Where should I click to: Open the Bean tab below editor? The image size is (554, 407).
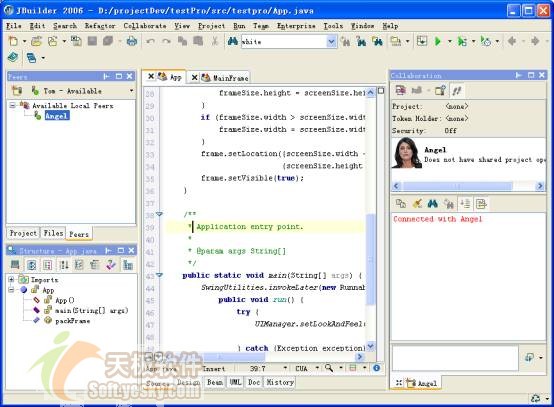pos(215,382)
